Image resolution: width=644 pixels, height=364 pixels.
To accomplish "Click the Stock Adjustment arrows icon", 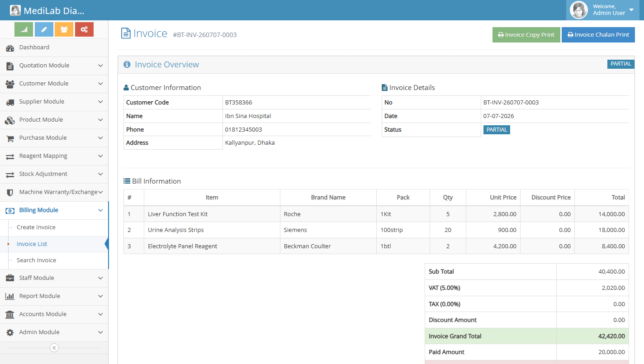I will click(x=10, y=175).
